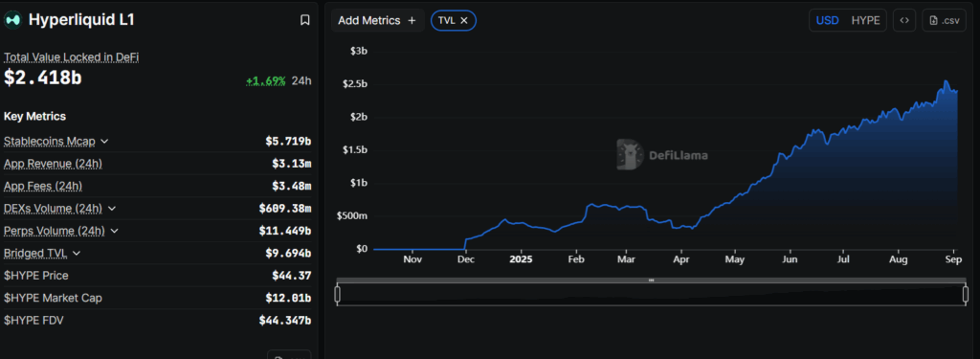Image resolution: width=980 pixels, height=359 pixels.
Task: Click the $HYPE Price label
Action: point(36,275)
